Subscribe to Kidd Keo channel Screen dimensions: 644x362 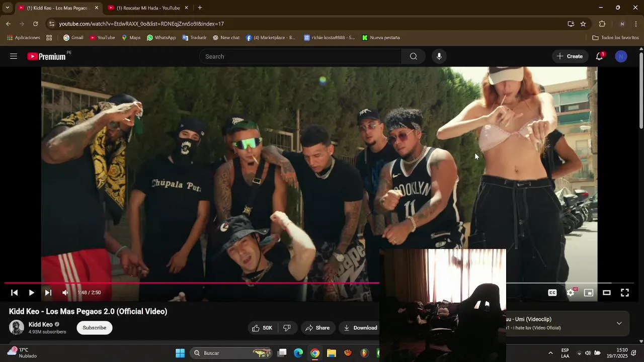pyautogui.click(x=94, y=328)
